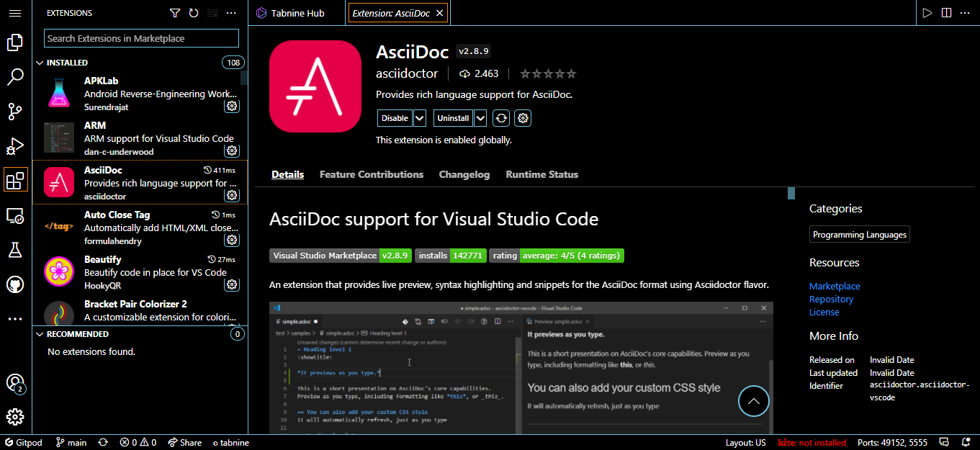
Task: Open manage gear for AsciiDoc list item
Action: pos(232,195)
